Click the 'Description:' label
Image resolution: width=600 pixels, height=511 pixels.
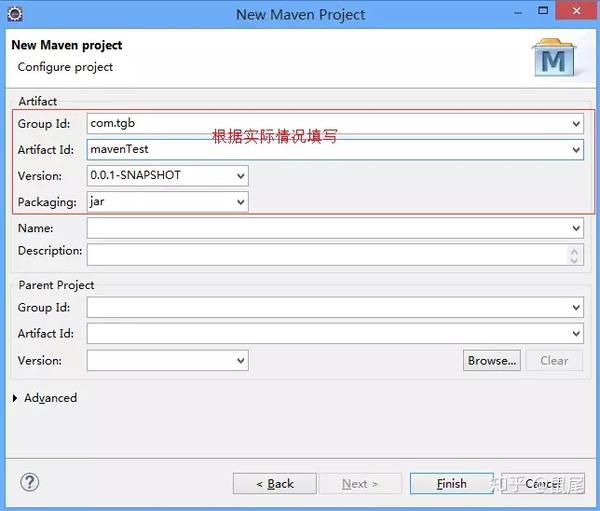click(50, 251)
